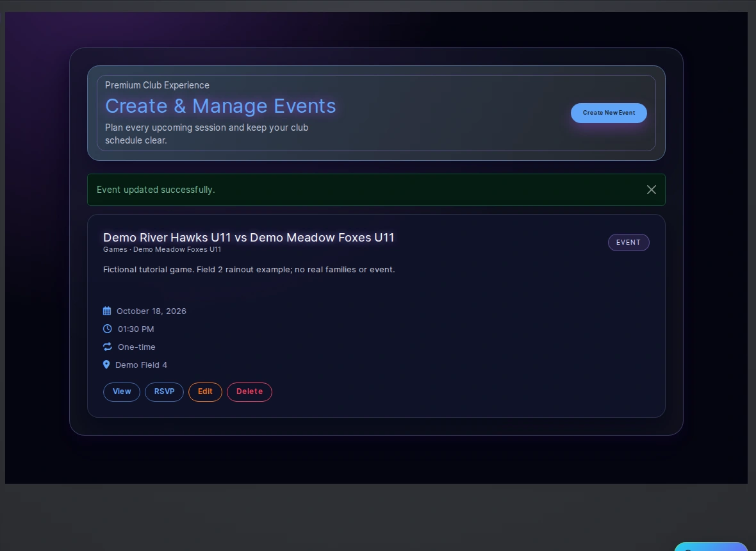Click the date 'October 18, 2026'
Viewport: 756px width, 551px height.
(151, 311)
